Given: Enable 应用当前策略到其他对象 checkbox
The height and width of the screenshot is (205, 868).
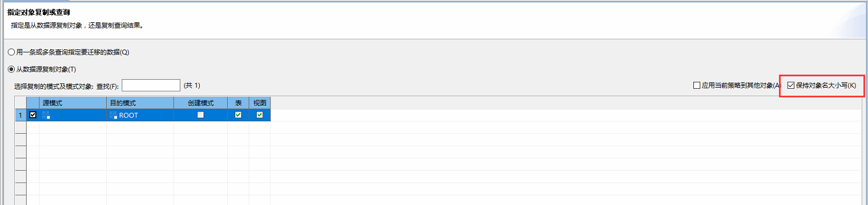Looking at the screenshot, I should [696, 85].
